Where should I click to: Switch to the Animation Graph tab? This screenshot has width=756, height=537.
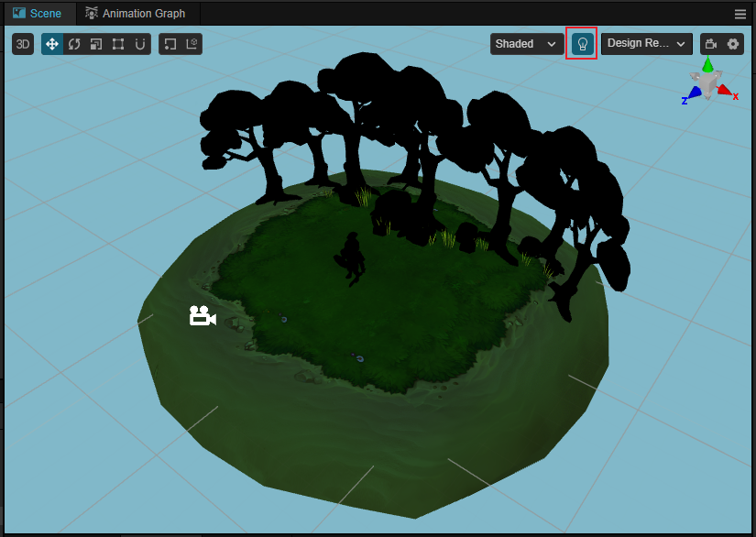pos(136,13)
